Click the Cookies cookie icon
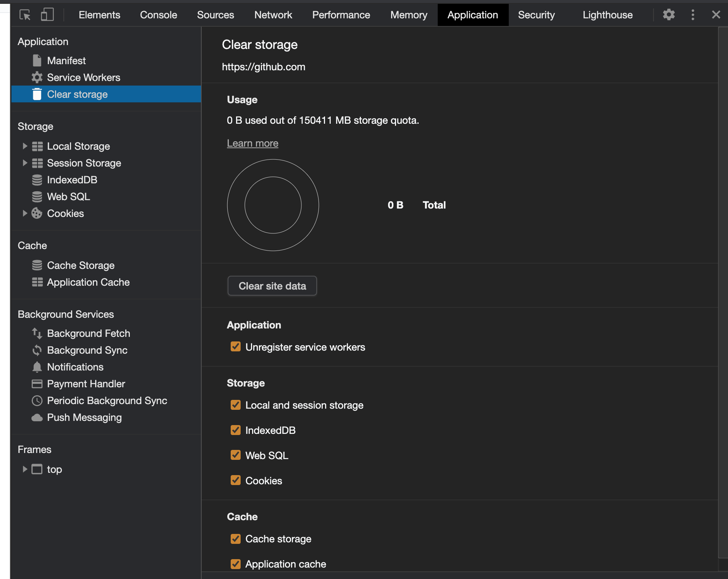Image resolution: width=728 pixels, height=579 pixels. point(37,213)
